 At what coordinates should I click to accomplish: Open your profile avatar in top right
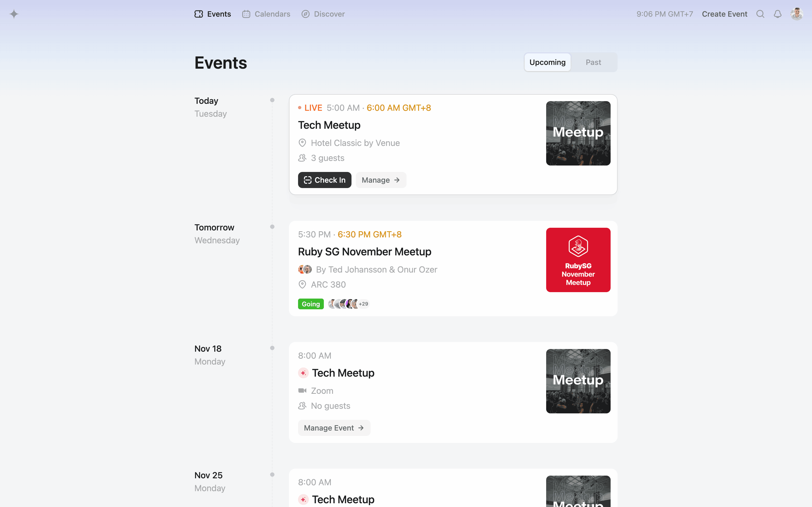coord(797,14)
